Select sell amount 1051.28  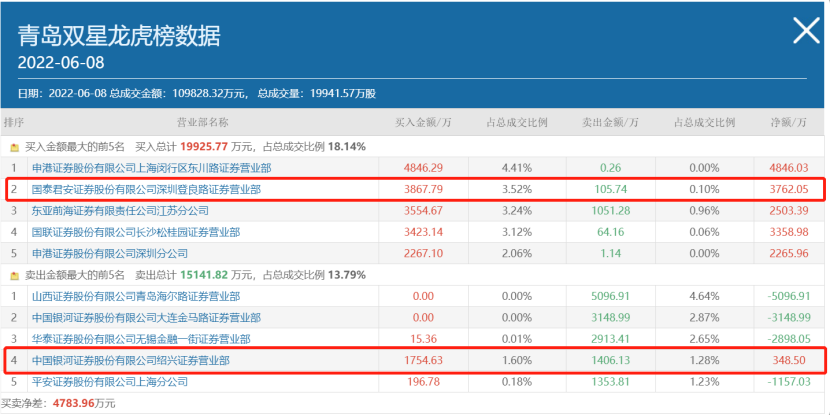pyautogui.click(x=610, y=211)
